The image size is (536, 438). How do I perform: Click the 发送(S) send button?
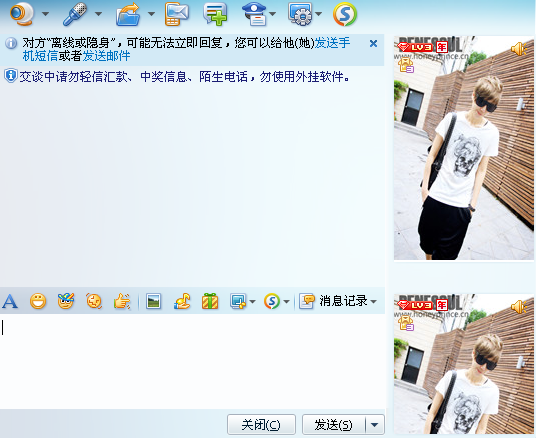tap(334, 425)
